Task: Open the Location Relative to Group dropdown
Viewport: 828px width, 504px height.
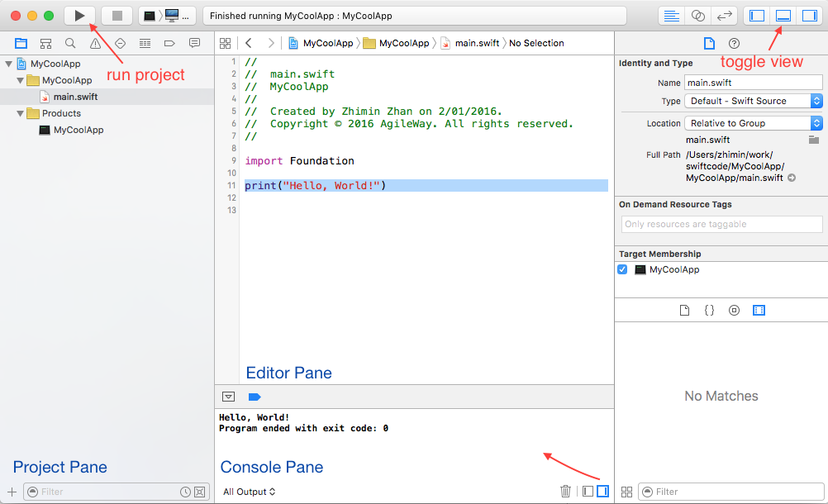Action: [753, 123]
